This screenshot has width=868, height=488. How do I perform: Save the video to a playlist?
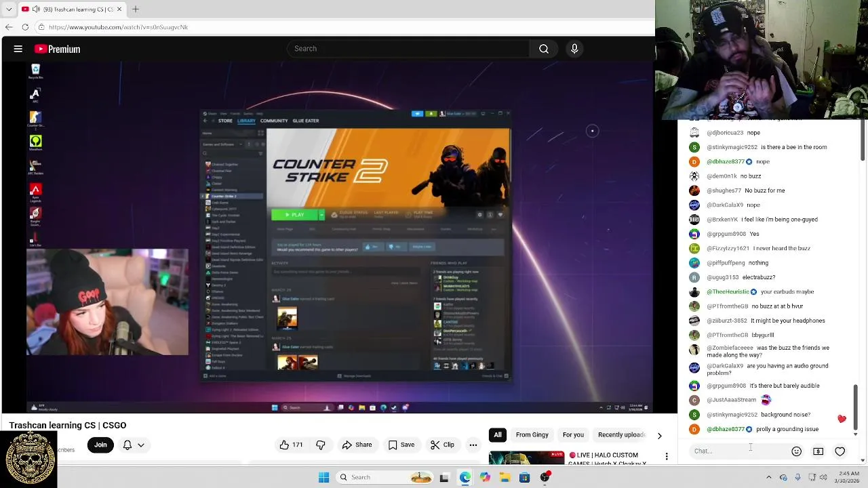click(x=401, y=445)
